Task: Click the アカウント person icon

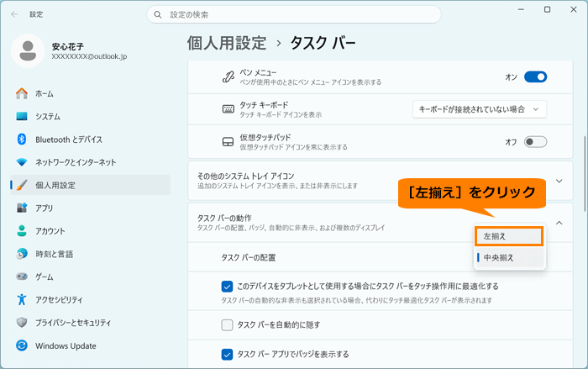Action: point(22,231)
